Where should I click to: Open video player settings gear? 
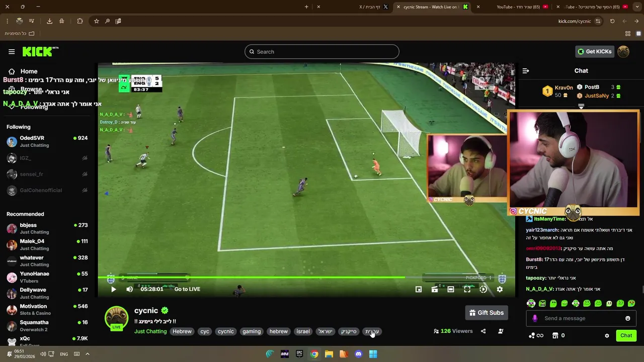(x=500, y=289)
